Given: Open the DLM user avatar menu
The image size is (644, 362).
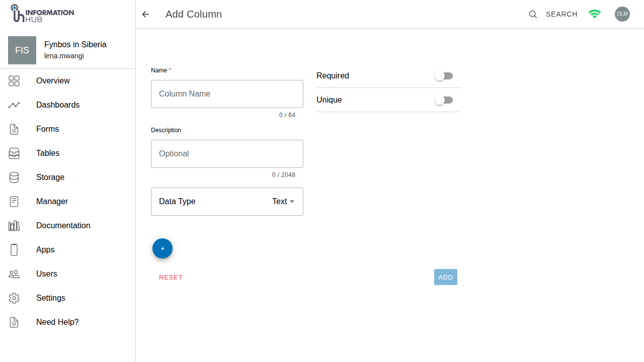Looking at the screenshot, I should click(622, 14).
